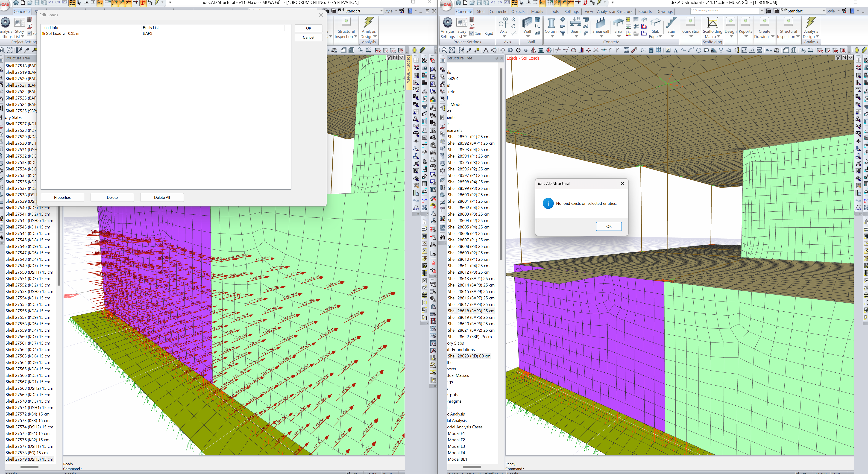The height and width of the screenshot is (474, 868).
Task: Select the Circle drawing tool in right toolbar
Action: coord(698,50)
